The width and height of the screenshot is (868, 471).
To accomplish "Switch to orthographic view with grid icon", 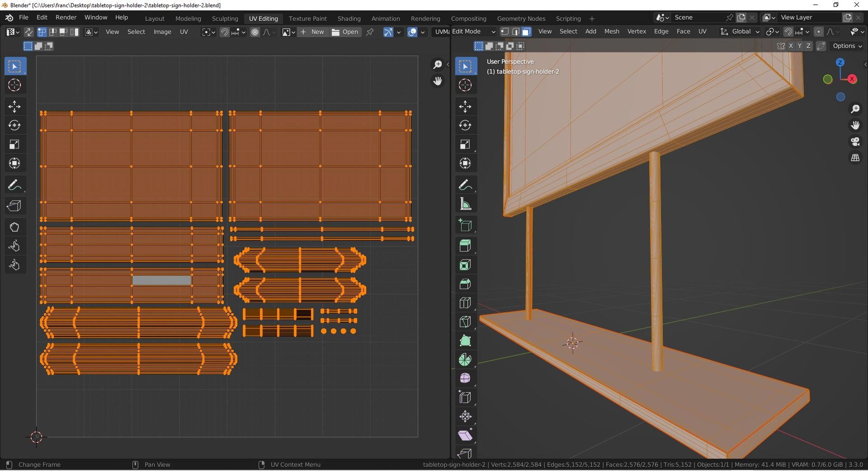I will (x=855, y=158).
